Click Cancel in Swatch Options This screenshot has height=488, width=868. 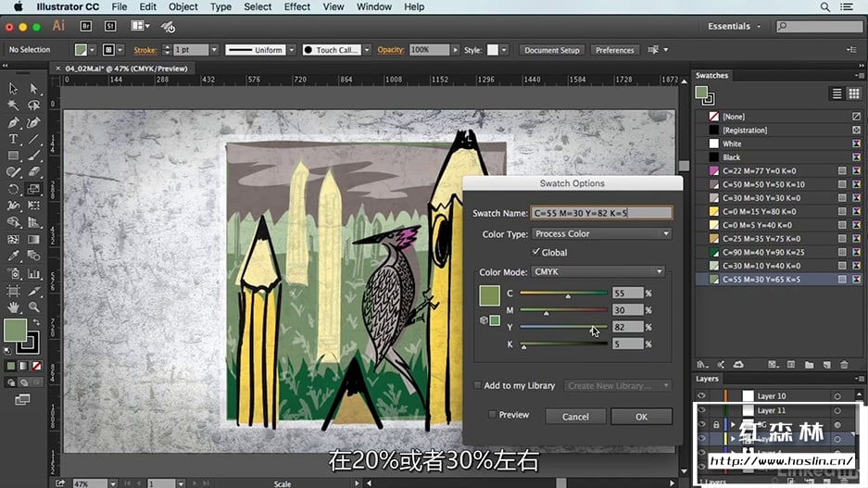pos(575,417)
